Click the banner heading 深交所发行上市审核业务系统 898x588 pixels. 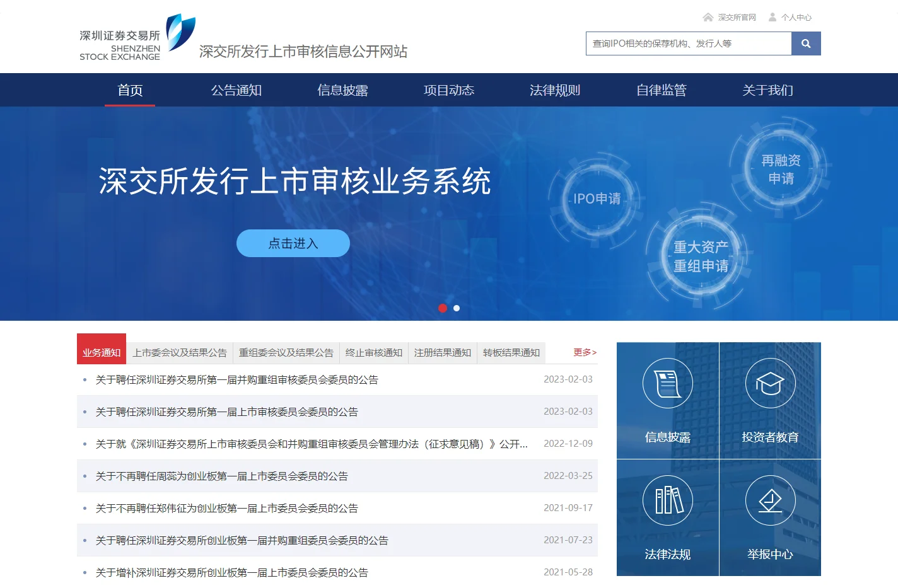pyautogui.click(x=294, y=182)
